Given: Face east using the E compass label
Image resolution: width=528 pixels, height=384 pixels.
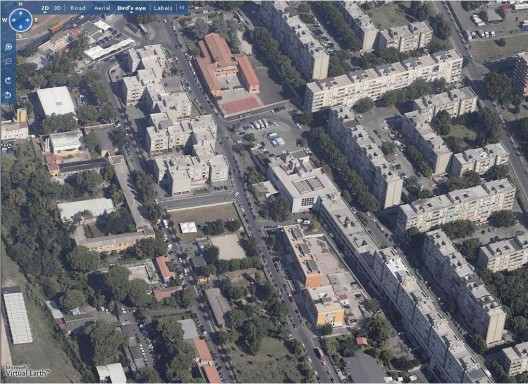Looking at the screenshot, I should (36, 20).
